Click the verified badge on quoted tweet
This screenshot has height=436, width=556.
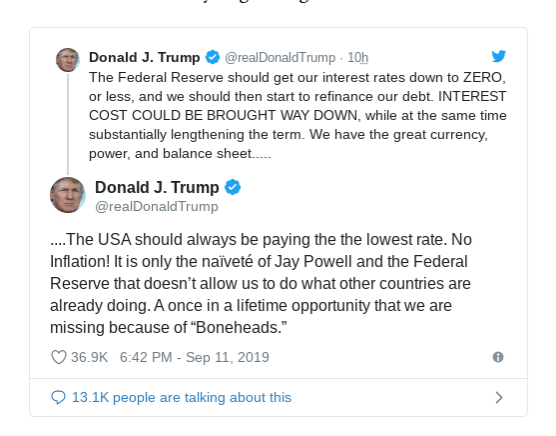[213, 57]
